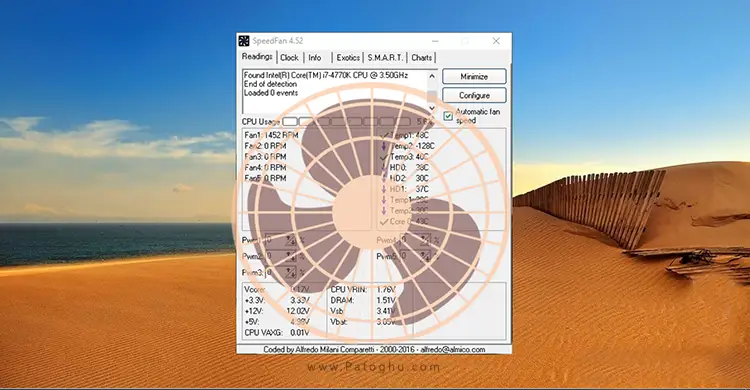Click the 'Fan2: 0 RPM' reading

[265, 146]
